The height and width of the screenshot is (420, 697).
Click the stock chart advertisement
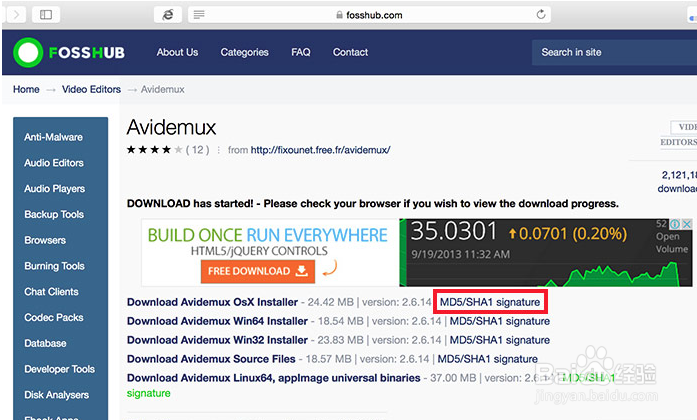coord(546,252)
